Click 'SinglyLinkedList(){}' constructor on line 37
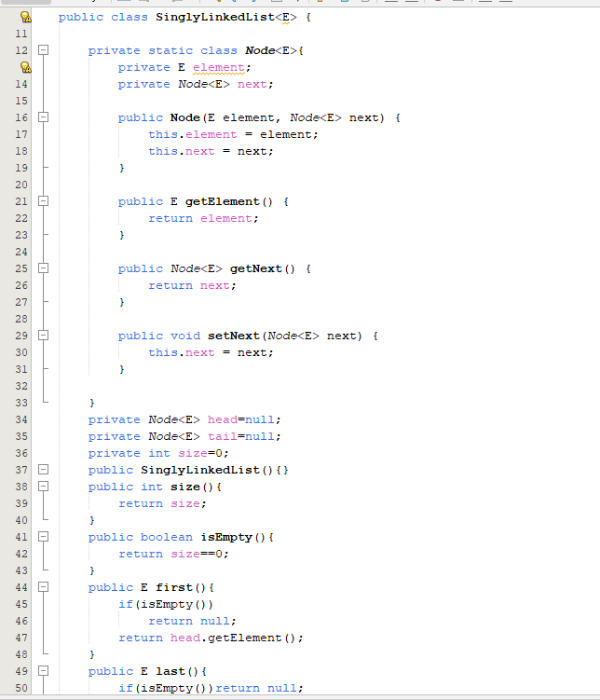The image size is (600, 700). point(214,470)
